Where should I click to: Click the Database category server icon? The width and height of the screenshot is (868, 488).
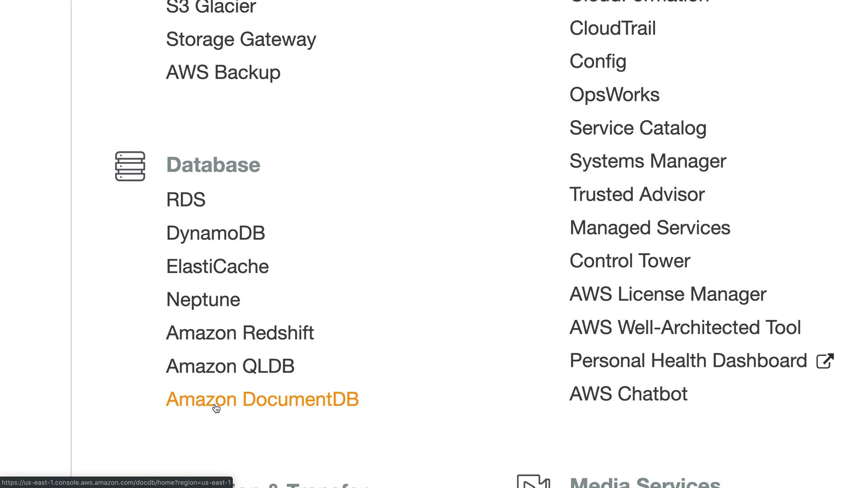point(130,166)
